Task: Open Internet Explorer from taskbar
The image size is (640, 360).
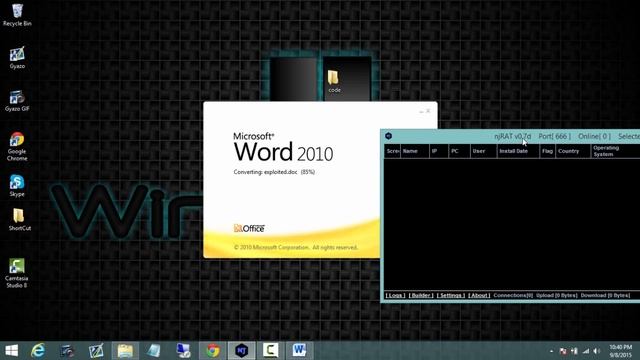Action: 38,351
